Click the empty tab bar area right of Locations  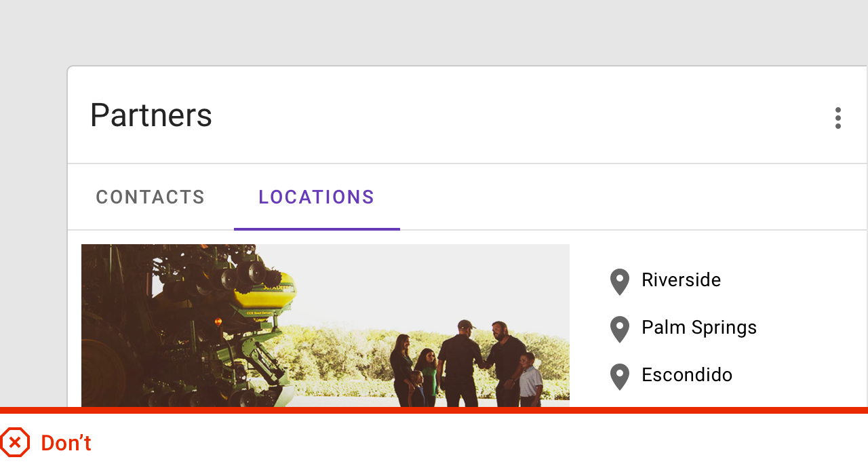[x=610, y=197]
